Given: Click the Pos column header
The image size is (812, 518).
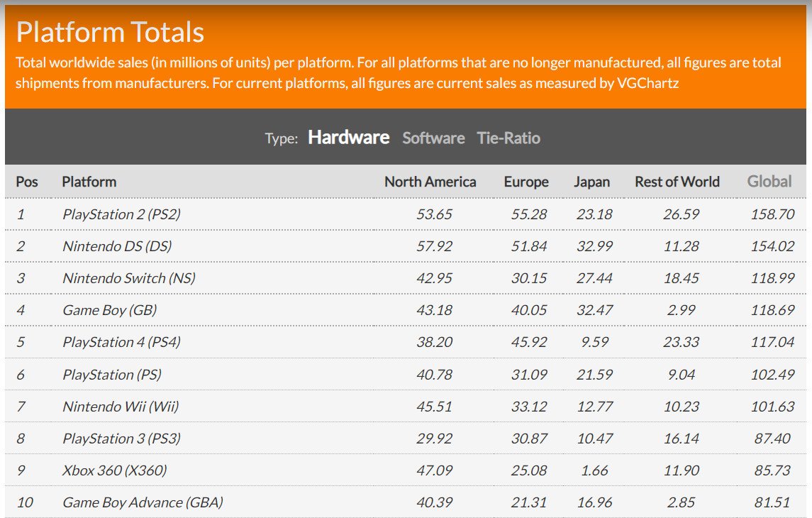Looking at the screenshot, I should (27, 182).
